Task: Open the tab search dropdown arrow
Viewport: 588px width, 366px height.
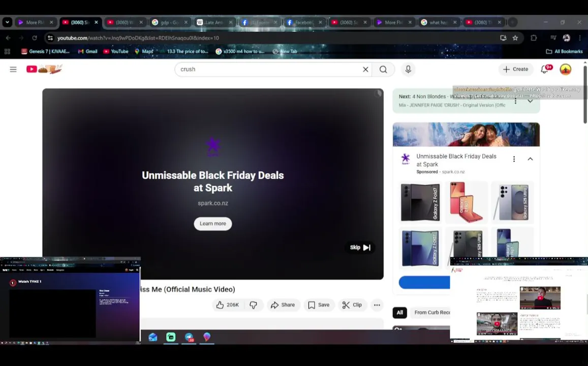Action: click(7, 22)
